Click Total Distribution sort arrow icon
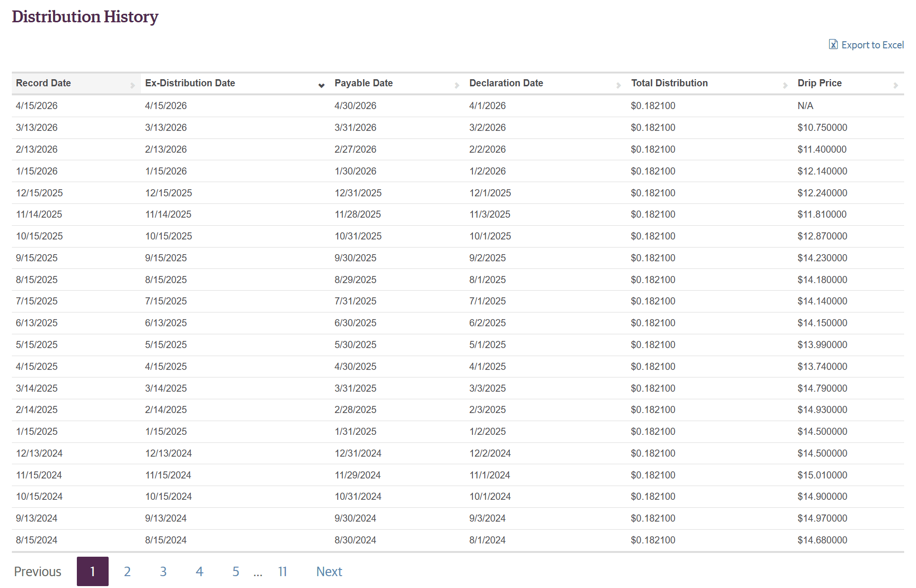The image size is (916, 588). (785, 85)
